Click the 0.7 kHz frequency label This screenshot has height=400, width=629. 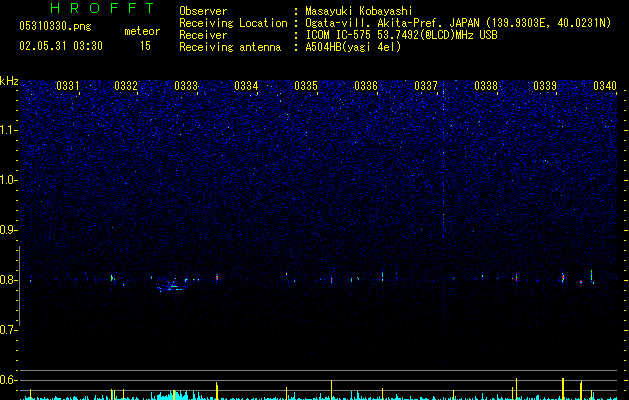point(9,330)
